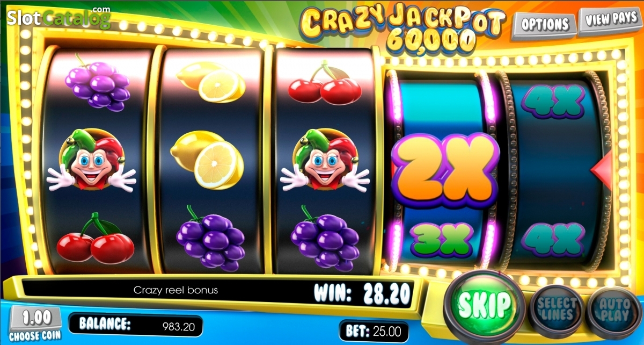This screenshot has width=644, height=345.
Task: Open the SlotCatalog.com watermark link
Action: coord(59,18)
